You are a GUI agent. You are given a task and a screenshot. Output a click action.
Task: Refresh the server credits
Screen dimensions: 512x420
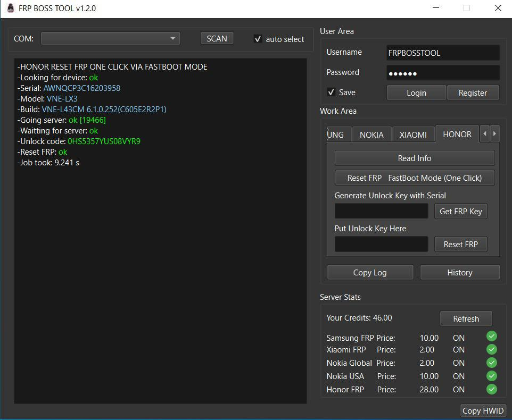(466, 318)
